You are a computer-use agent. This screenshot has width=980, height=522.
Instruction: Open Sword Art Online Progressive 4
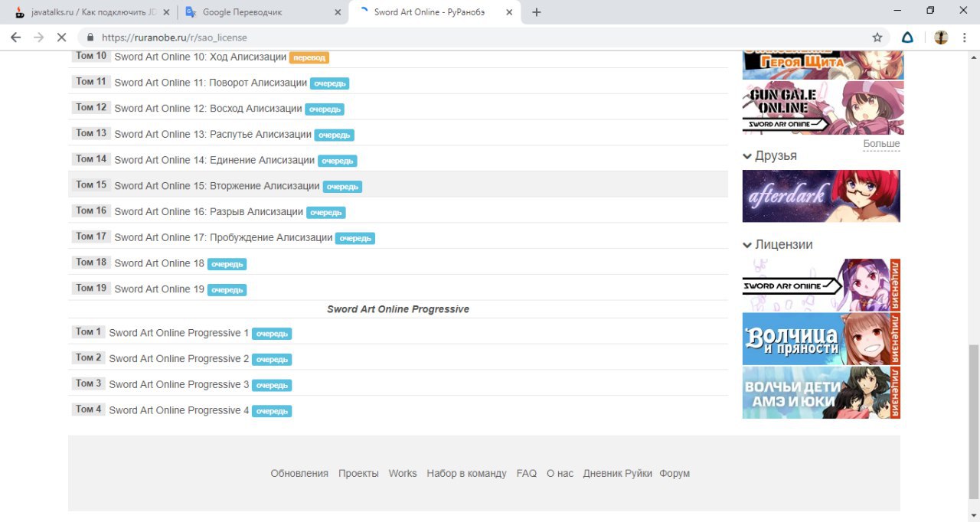click(178, 410)
